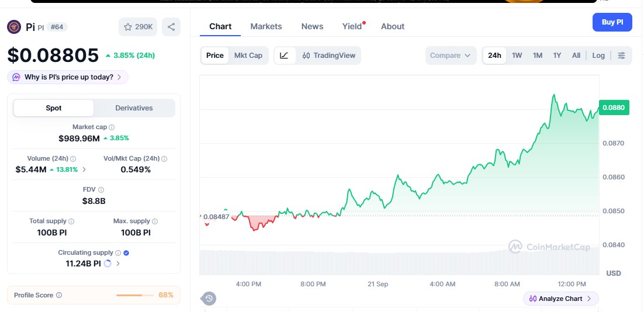The image size is (644, 312).
Task: Click the USD currency axis label
Action: point(614,273)
